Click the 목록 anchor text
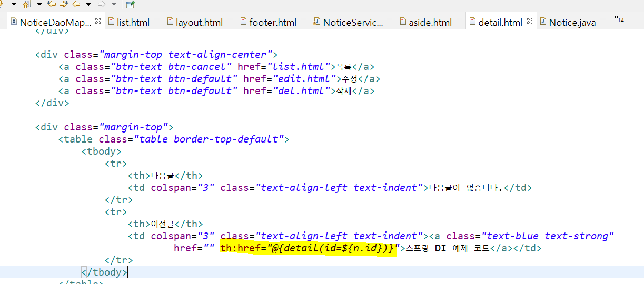 click(x=344, y=66)
